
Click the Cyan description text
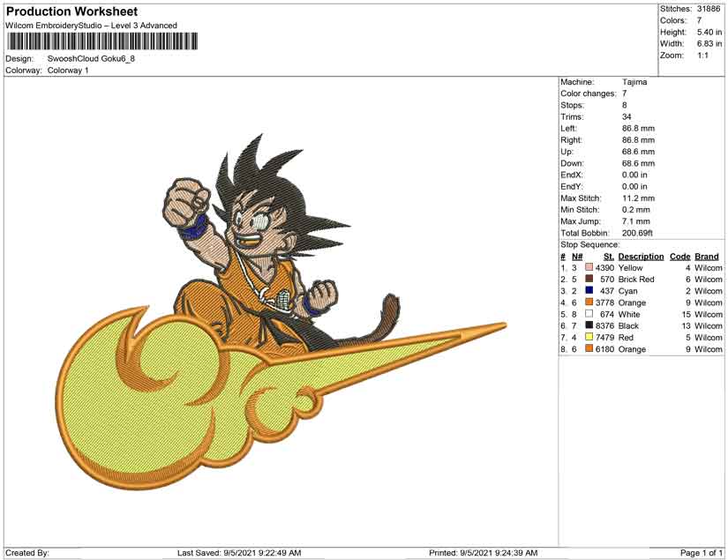point(627,291)
